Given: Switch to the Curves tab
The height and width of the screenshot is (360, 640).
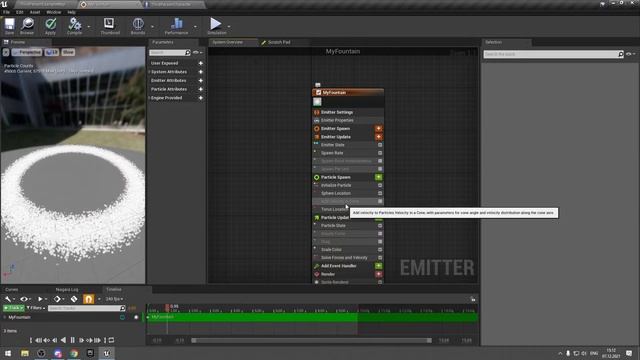Looking at the screenshot, I should [12, 289].
